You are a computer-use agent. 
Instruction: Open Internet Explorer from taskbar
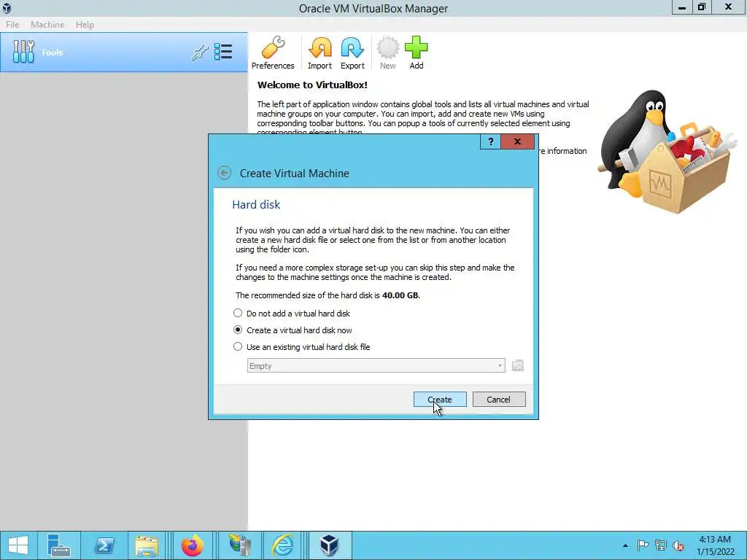282,545
